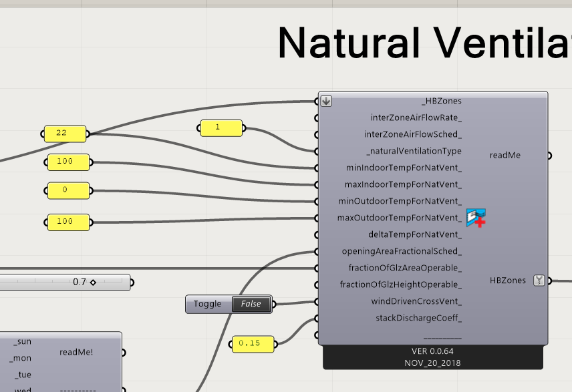Click the minOutdoorTempForNatVent_ input

tap(400, 201)
